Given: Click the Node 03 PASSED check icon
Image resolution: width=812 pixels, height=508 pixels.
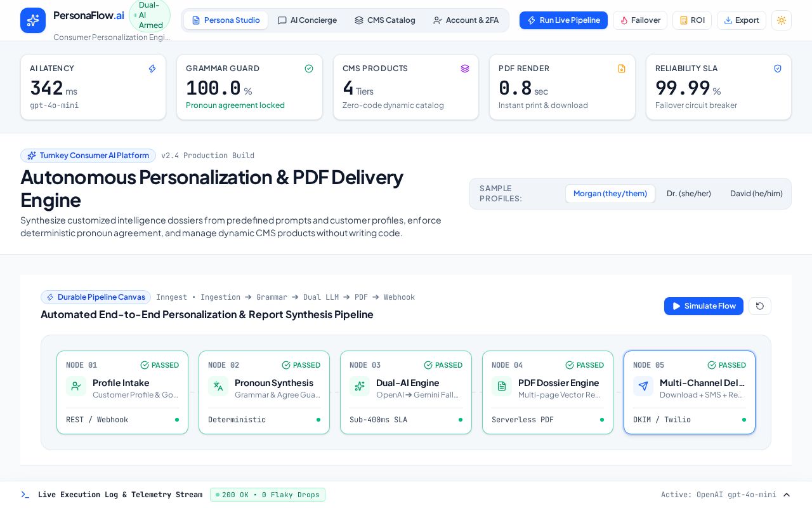Looking at the screenshot, I should [x=428, y=365].
